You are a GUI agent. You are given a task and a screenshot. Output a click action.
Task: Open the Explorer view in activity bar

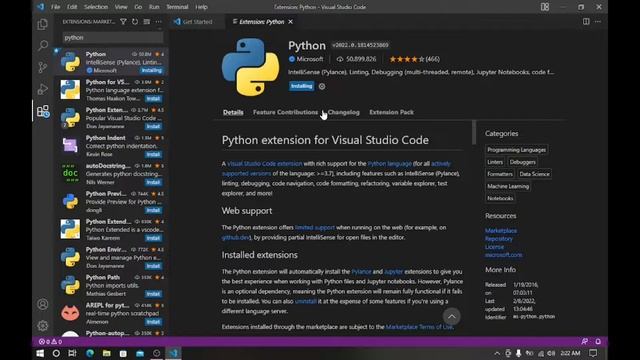pos(42,24)
